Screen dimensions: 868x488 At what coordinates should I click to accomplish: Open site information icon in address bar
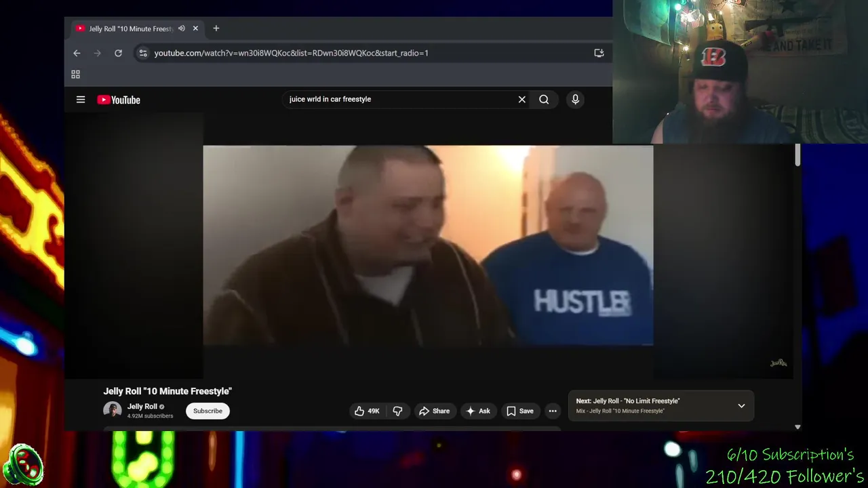point(142,53)
